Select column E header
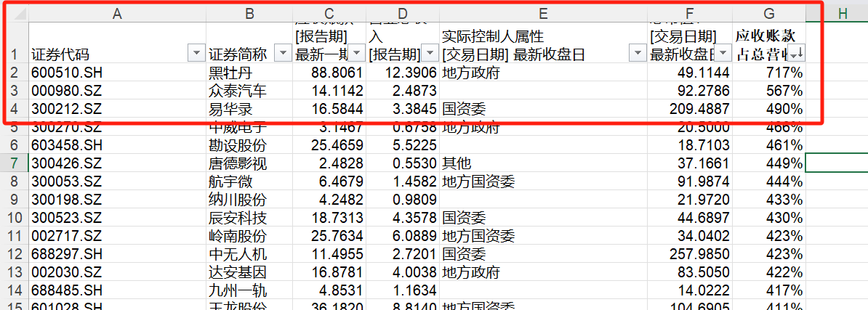The width and height of the screenshot is (868, 310). (x=542, y=15)
